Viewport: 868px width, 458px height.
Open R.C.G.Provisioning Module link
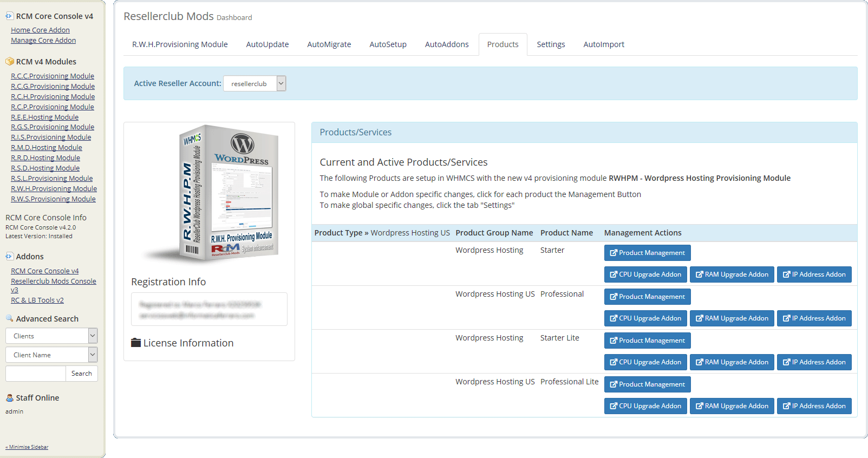(53, 87)
